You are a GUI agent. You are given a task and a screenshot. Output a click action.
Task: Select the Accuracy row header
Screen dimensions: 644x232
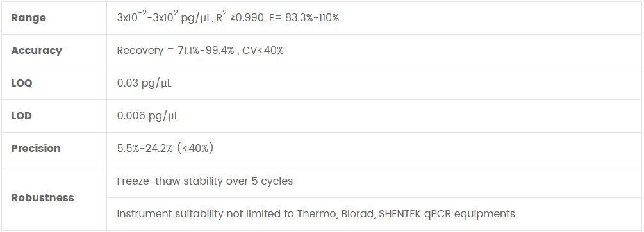(37, 51)
